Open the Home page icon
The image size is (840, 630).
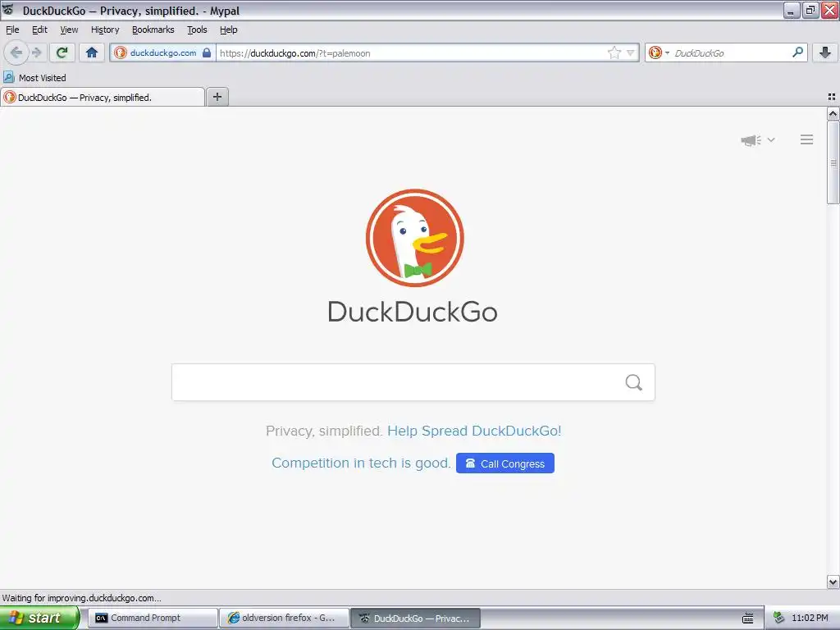coord(92,52)
